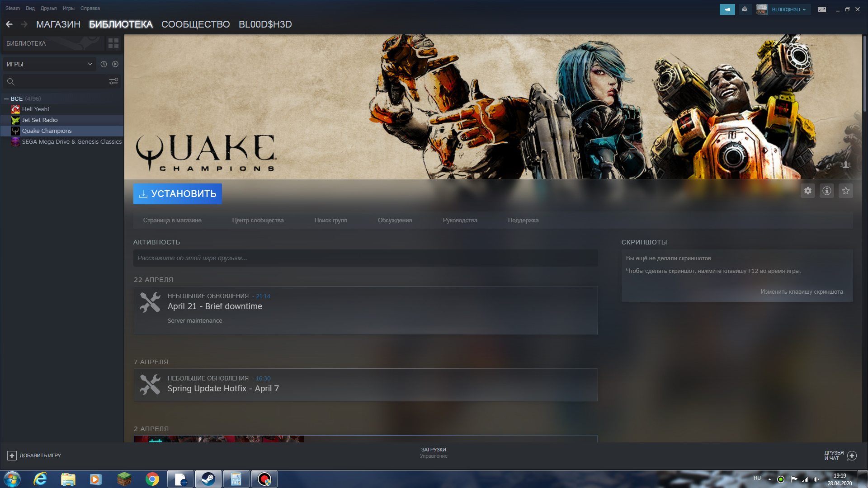Click the library search magnifier icon
The width and height of the screenshot is (868, 488).
[11, 82]
